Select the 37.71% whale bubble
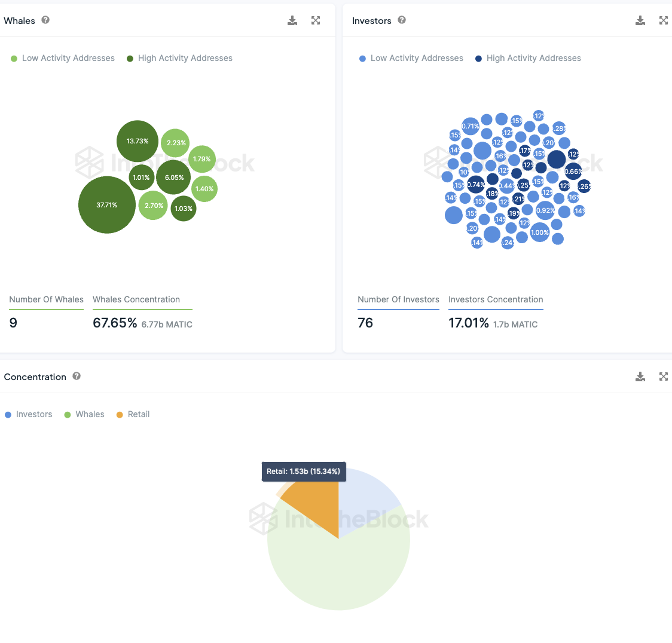Viewport: 672px width, 643px height. (x=106, y=205)
